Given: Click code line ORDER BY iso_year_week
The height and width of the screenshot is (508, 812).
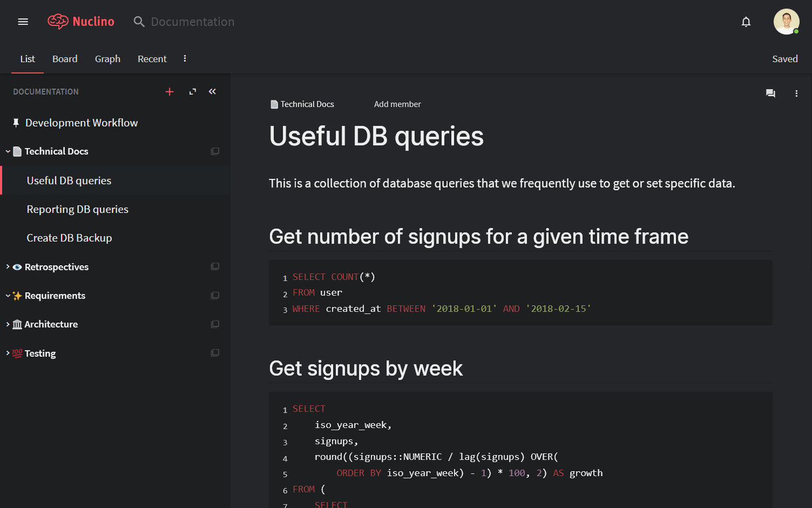Looking at the screenshot, I should pyautogui.click(x=470, y=473).
